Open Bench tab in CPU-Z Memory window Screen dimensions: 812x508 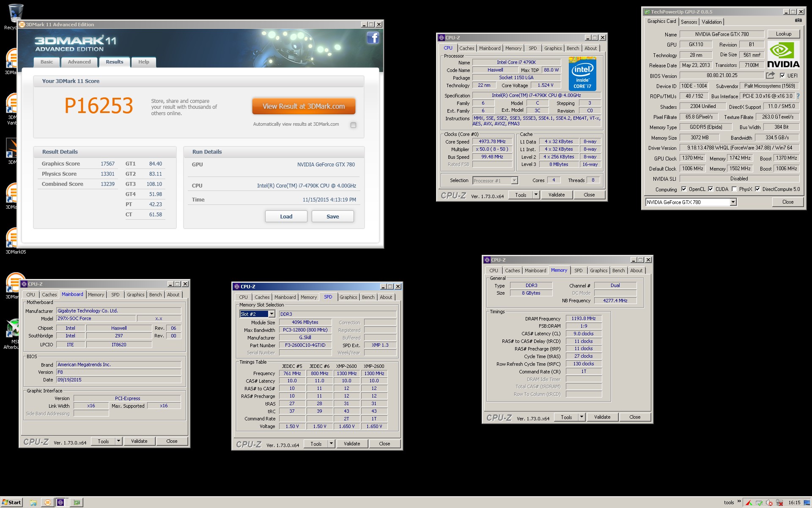pos(618,271)
